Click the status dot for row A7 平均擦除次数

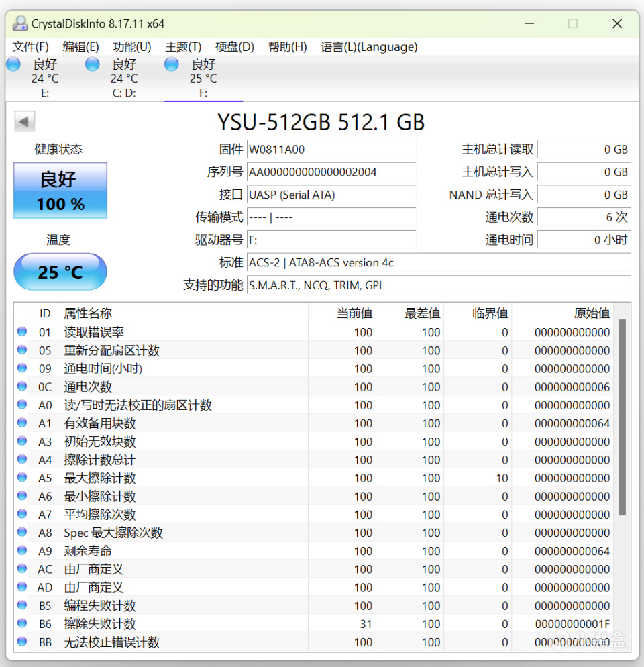pyautogui.click(x=22, y=514)
